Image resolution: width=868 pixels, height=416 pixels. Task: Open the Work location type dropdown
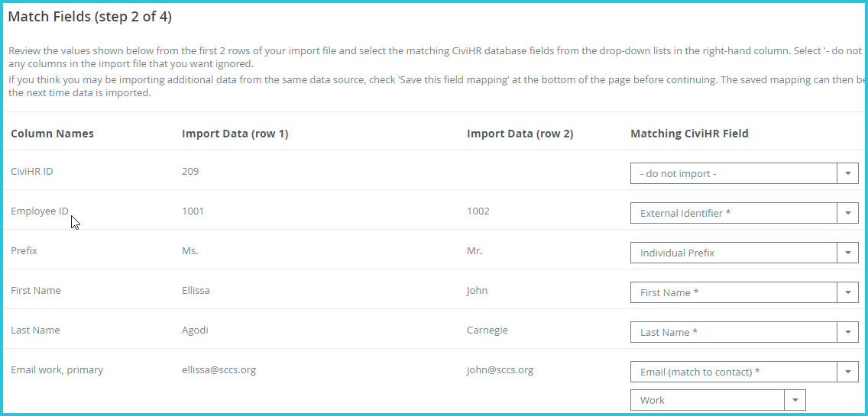(x=717, y=400)
